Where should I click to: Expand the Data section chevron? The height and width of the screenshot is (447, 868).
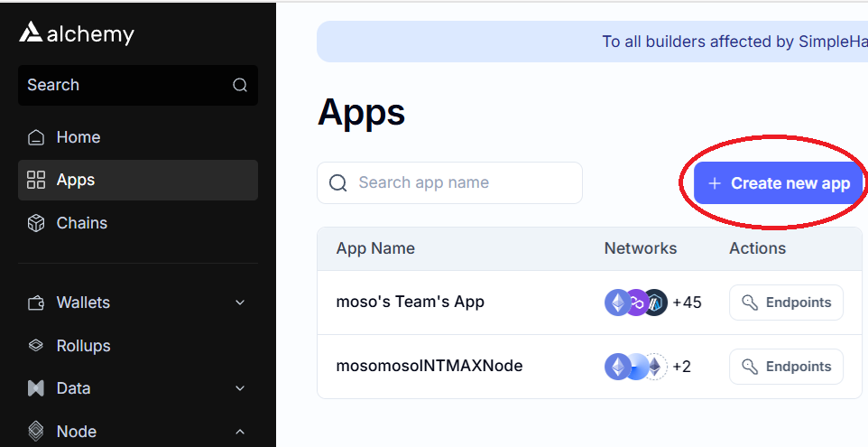point(240,388)
